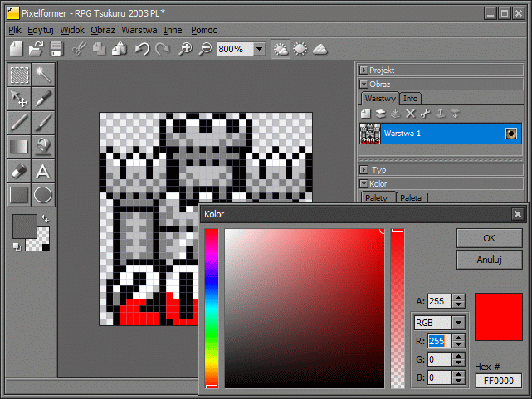
Task: Open the Warstwa menu
Action: 139,30
